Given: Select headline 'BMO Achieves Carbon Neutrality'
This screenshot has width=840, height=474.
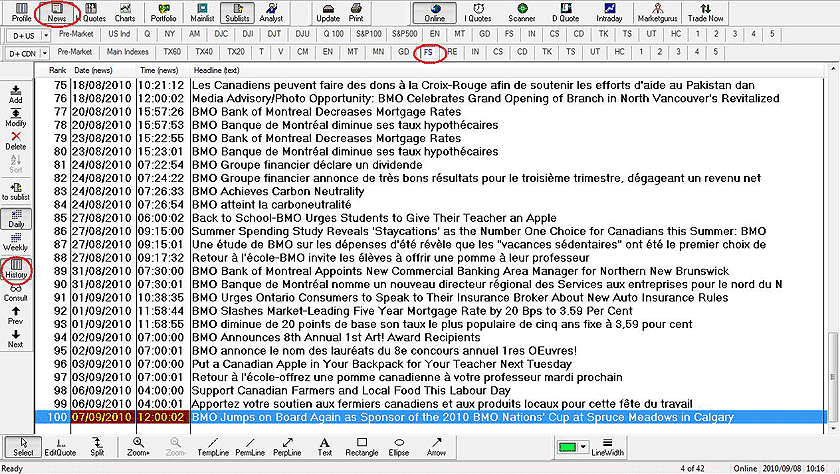Looking at the screenshot, I should coord(278,191).
